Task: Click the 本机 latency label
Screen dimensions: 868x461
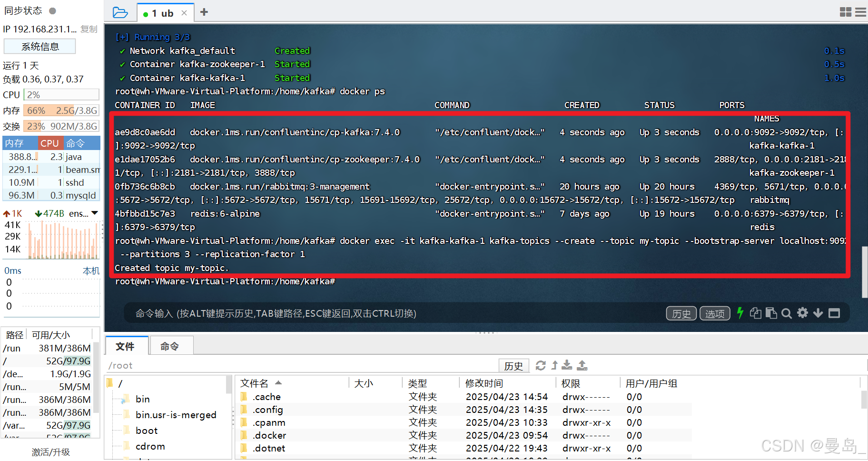Action: point(91,271)
